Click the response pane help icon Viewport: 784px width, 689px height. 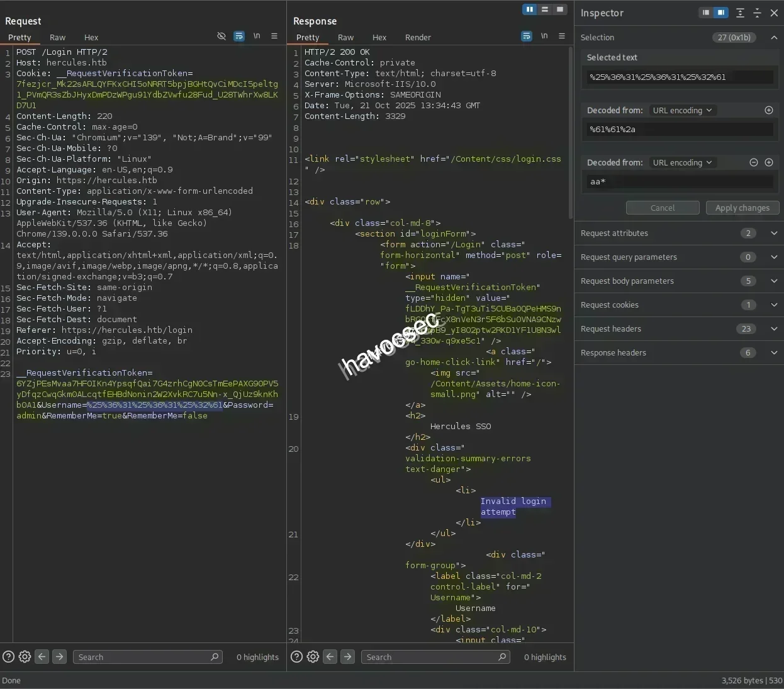[x=296, y=657]
